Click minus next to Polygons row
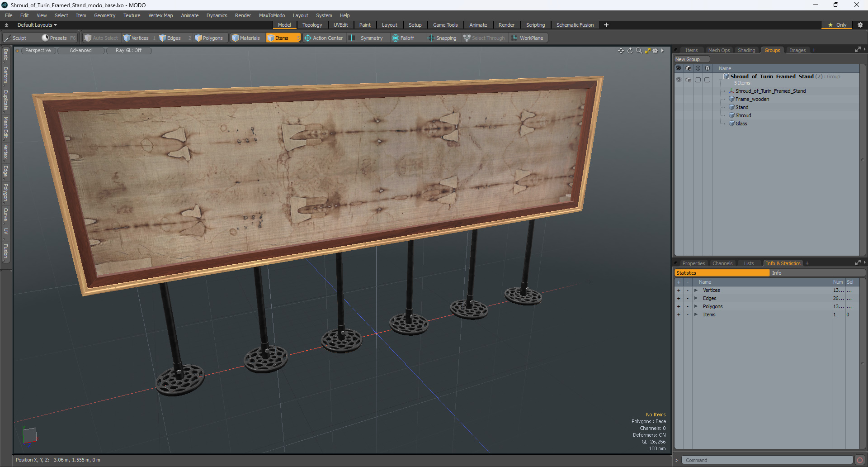Viewport: 868px width, 467px height. (688, 306)
